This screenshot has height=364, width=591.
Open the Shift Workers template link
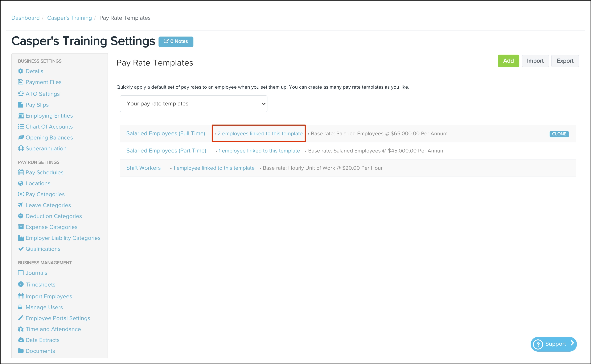tap(143, 168)
